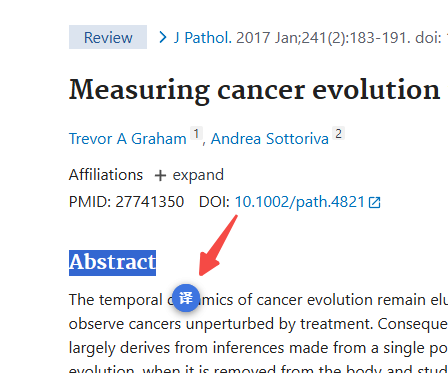448x373 pixels.
Task: Click the blue translate bubble icon
Action: click(x=186, y=298)
